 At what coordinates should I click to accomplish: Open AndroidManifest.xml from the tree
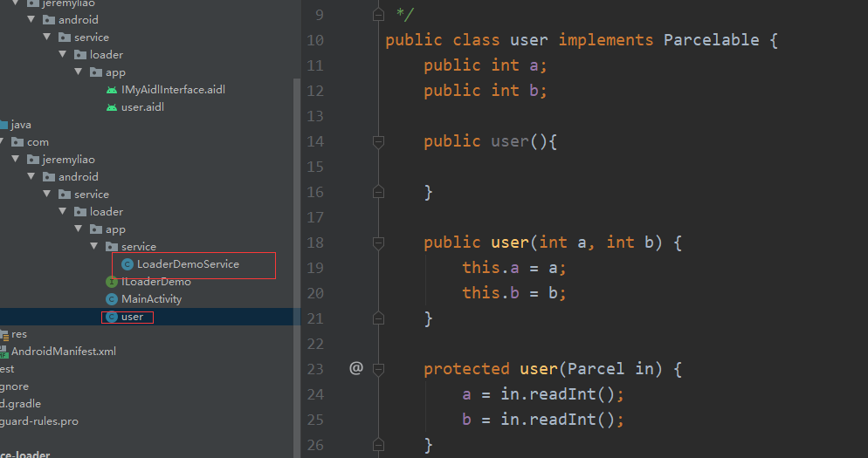click(64, 352)
